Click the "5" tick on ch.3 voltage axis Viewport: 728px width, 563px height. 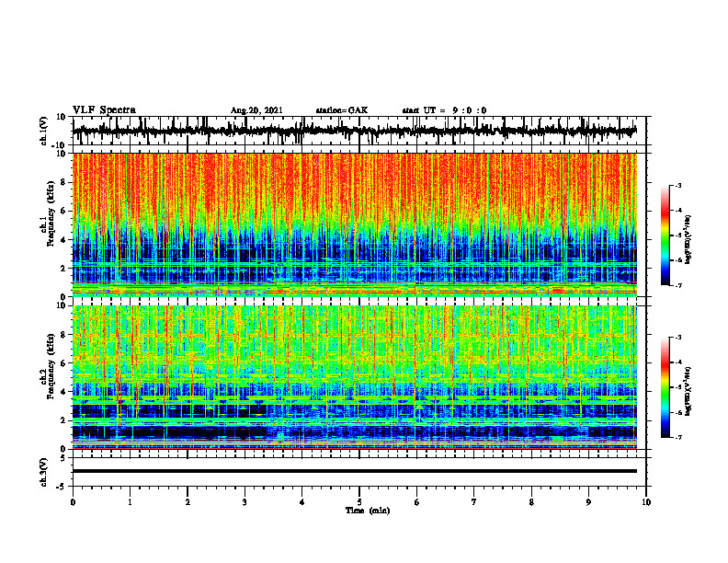64,458
